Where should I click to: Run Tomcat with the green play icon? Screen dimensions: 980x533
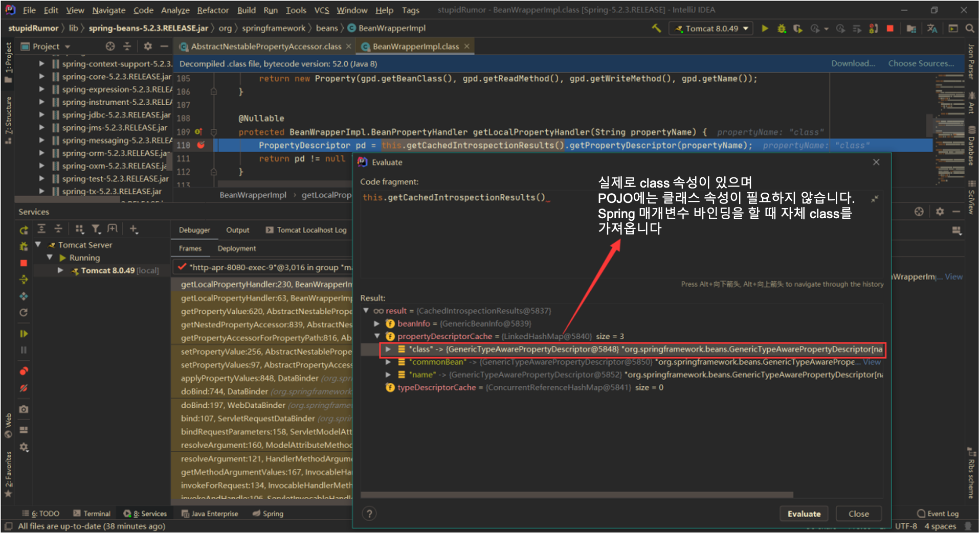(x=765, y=29)
